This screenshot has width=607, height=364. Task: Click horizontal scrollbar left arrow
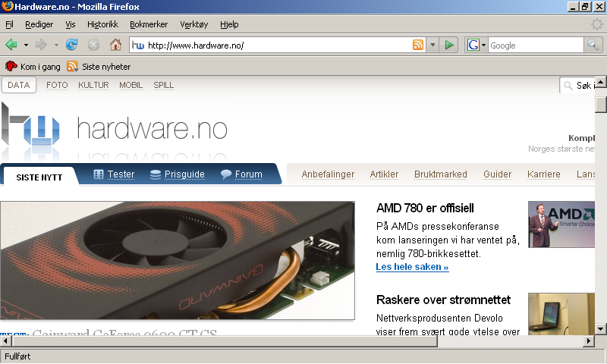[x=6, y=340]
